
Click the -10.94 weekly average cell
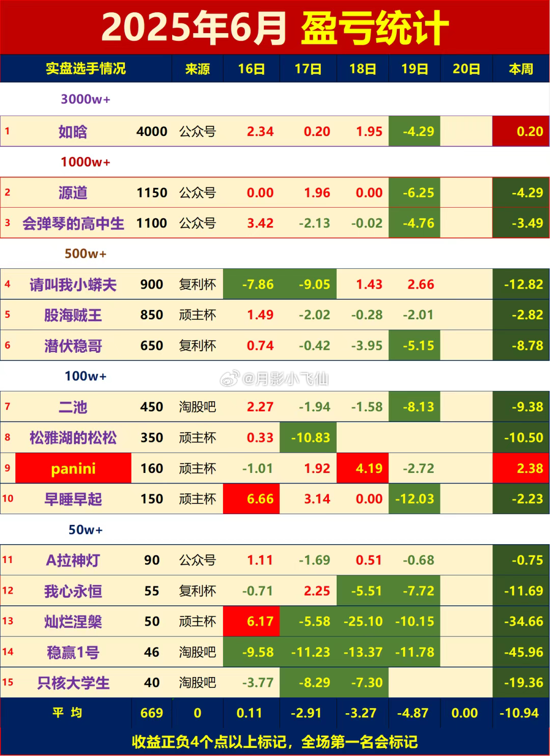tap(519, 713)
